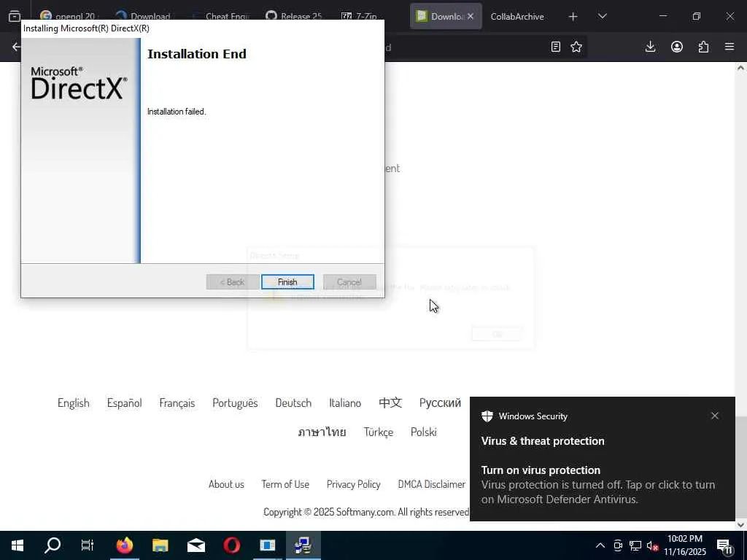This screenshot has width=747, height=560.
Task: Open the Firefox view icon left of tabs
Action: 15,16
